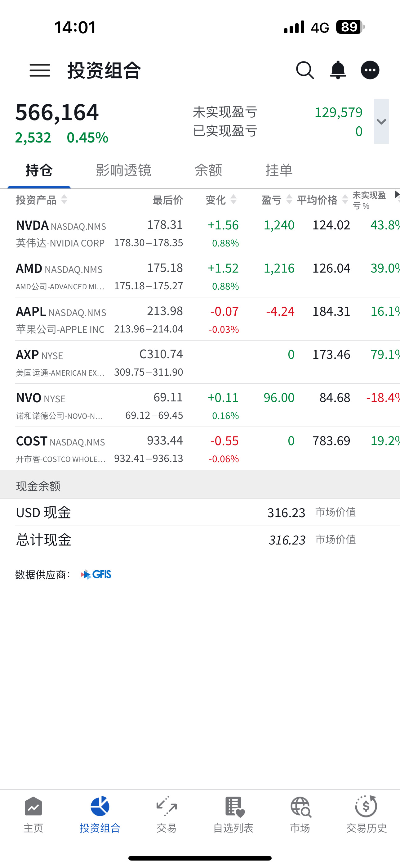Switch to the 影响透镜 tab
This screenshot has height=868, width=400.
click(x=124, y=170)
